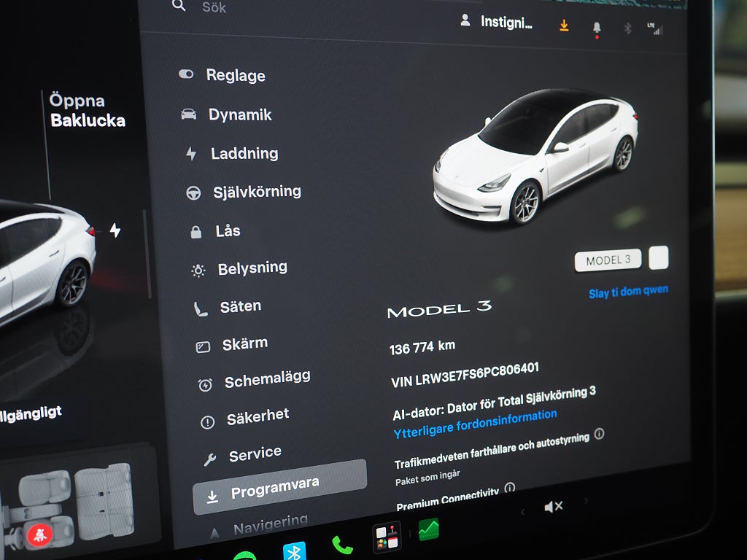Click the volume decrease left arrow
The image size is (747, 560).
point(522,513)
